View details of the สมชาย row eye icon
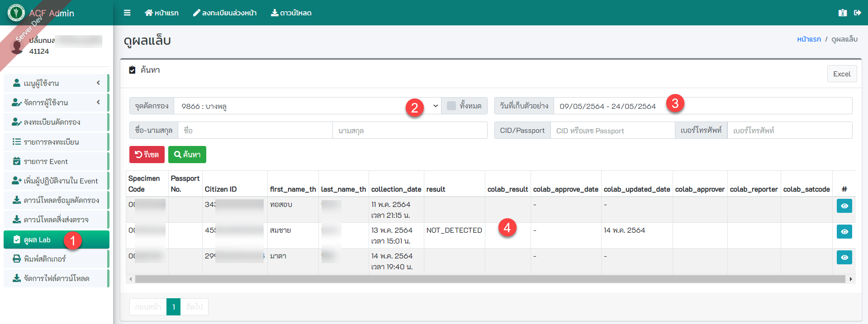The image size is (868, 324). point(844,232)
